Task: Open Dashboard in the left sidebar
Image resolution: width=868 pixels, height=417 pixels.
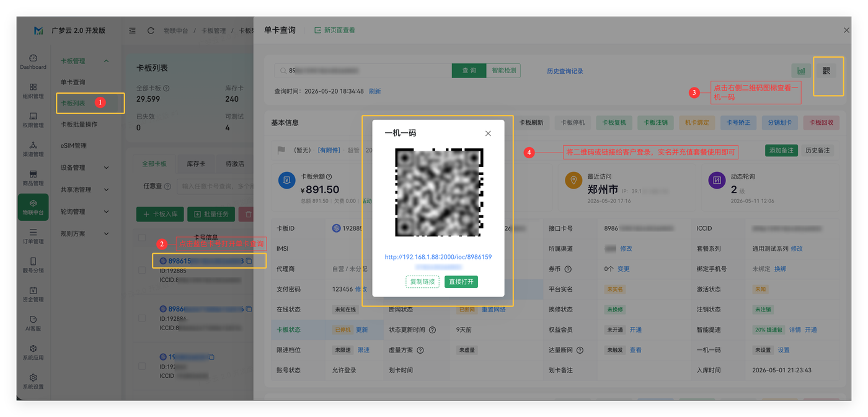Action: (x=33, y=61)
